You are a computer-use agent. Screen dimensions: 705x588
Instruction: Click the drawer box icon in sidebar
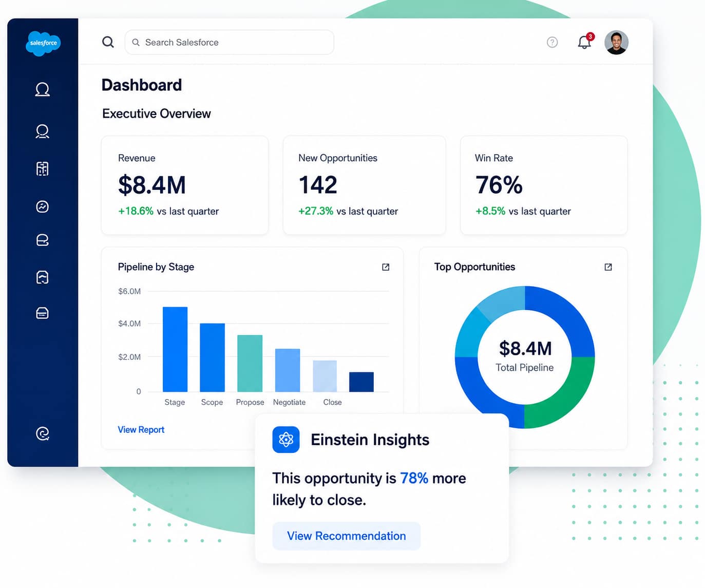43,313
